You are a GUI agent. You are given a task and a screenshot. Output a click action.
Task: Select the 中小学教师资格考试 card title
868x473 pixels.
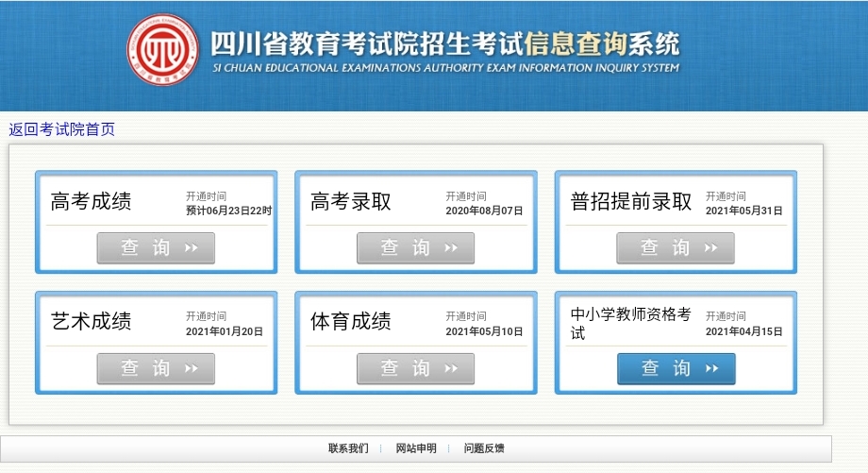tap(630, 324)
